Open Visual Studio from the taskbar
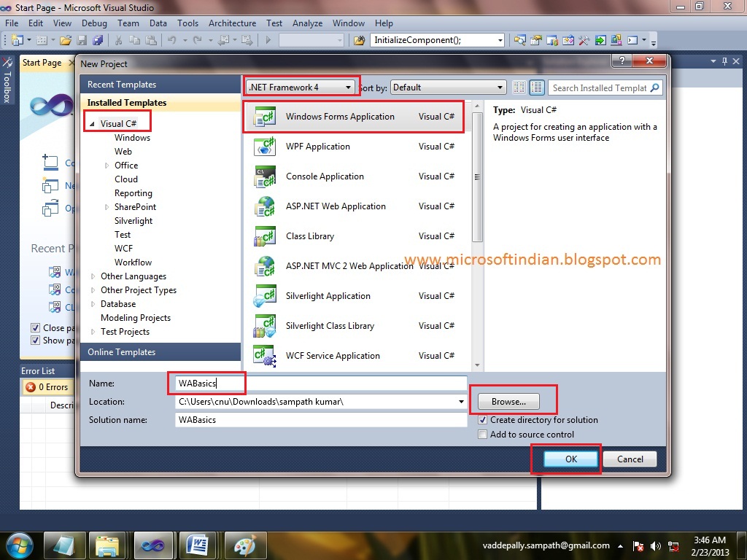This screenshot has height=560, width=747. [x=153, y=545]
